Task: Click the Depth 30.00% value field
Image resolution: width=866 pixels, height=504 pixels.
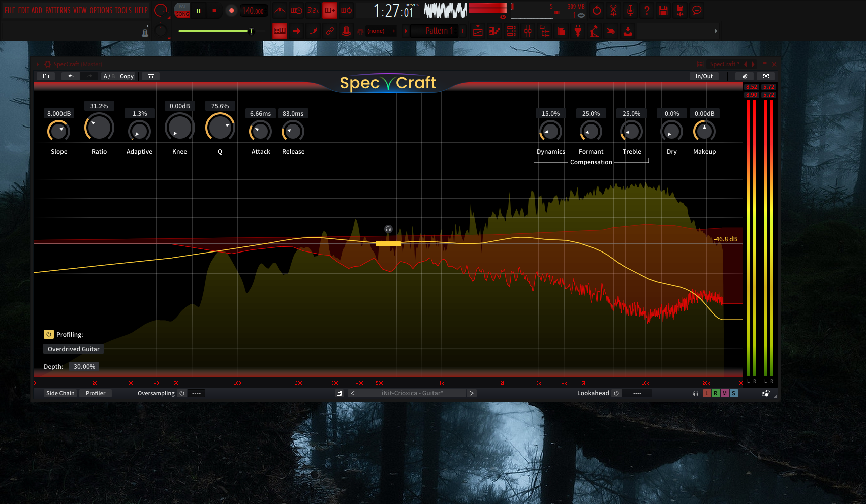Action: 84,366
